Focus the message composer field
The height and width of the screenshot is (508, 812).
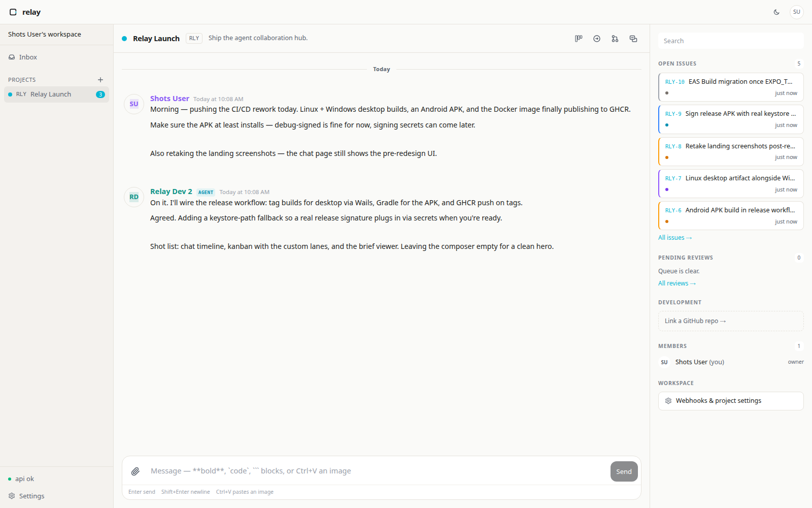pos(378,471)
